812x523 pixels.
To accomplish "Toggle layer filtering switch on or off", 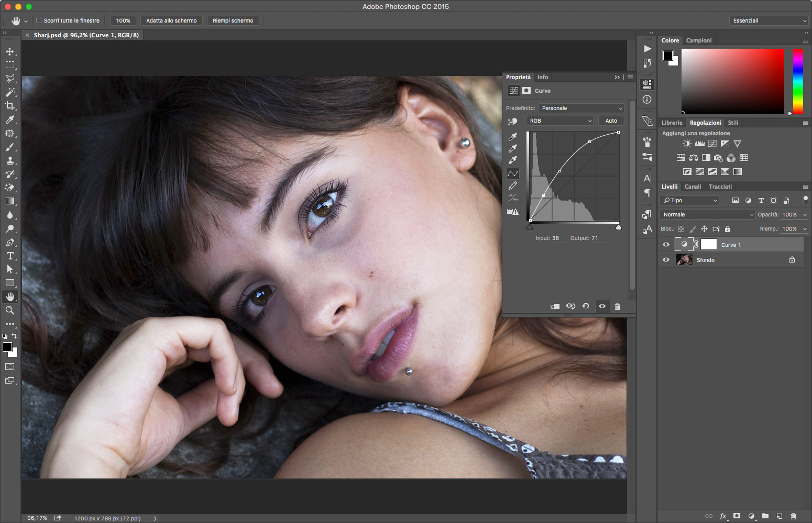I will (x=805, y=200).
